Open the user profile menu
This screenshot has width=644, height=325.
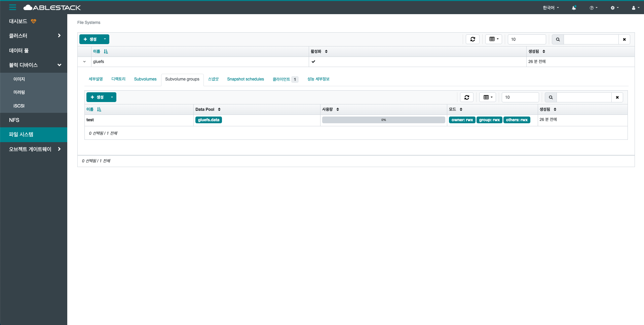point(635,8)
